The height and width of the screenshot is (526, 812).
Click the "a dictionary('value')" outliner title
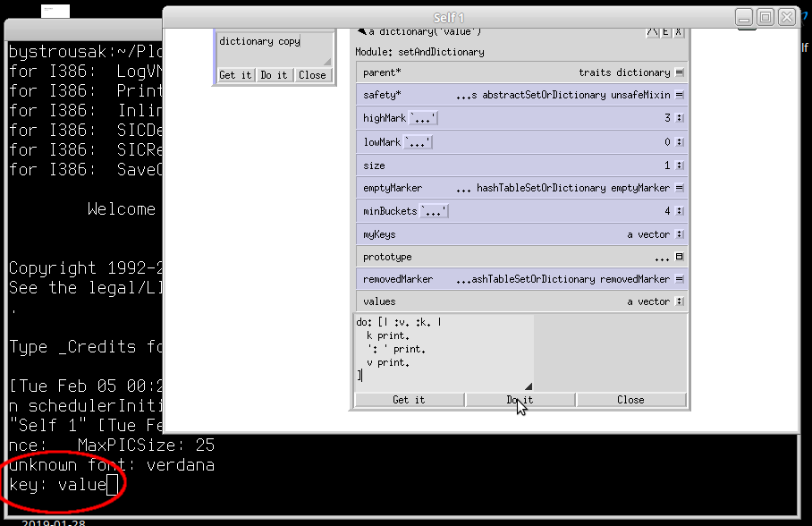pos(425,32)
